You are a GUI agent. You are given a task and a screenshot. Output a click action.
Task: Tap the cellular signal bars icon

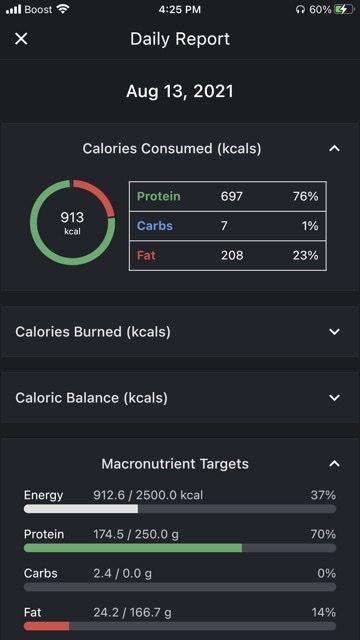click(x=13, y=9)
